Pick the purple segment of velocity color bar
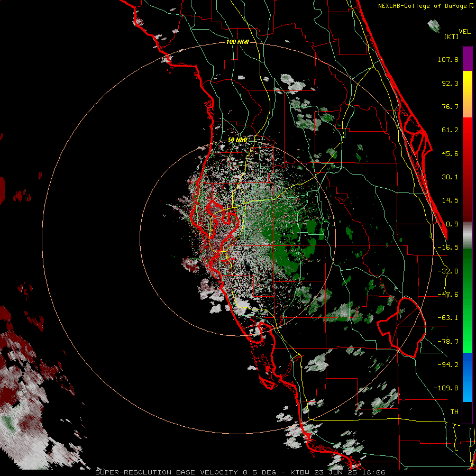Viewport: 476px width, 476px height. pyautogui.click(x=467, y=59)
